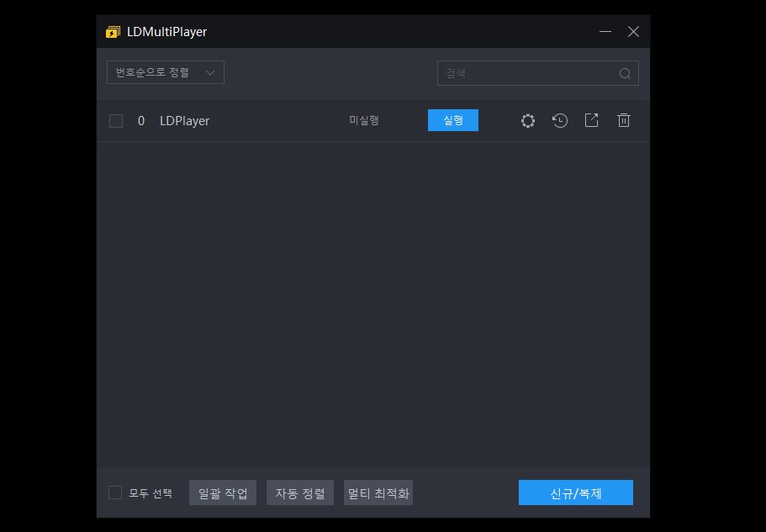
Task: Open settings gear for LDPlayer instance
Action: coord(527,120)
